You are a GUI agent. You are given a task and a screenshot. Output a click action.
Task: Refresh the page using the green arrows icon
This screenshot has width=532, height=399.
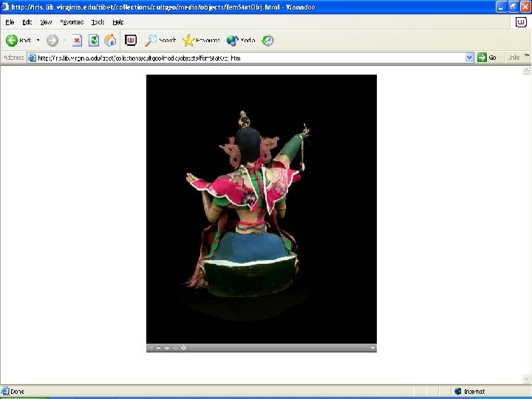point(94,41)
